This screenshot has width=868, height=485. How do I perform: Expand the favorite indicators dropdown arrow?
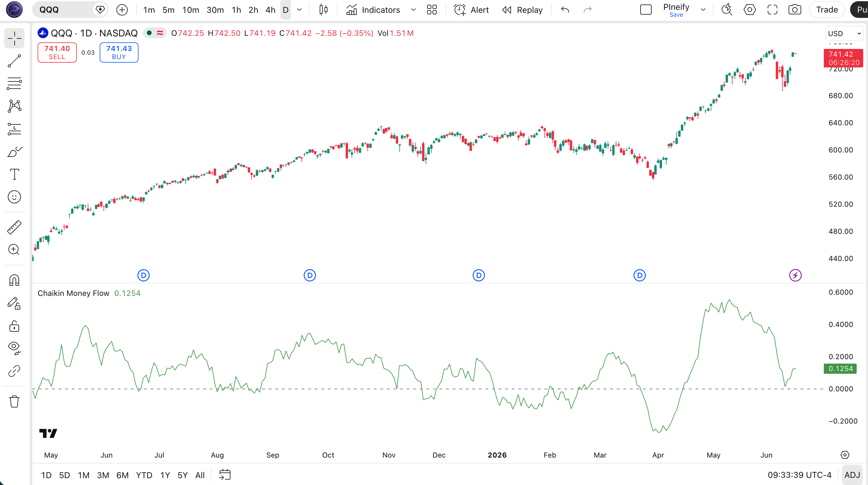click(x=413, y=10)
